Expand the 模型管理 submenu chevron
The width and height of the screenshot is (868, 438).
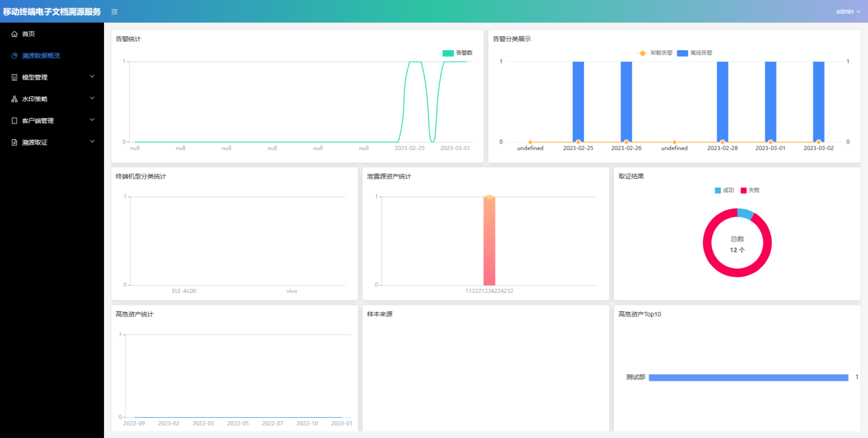click(x=92, y=76)
